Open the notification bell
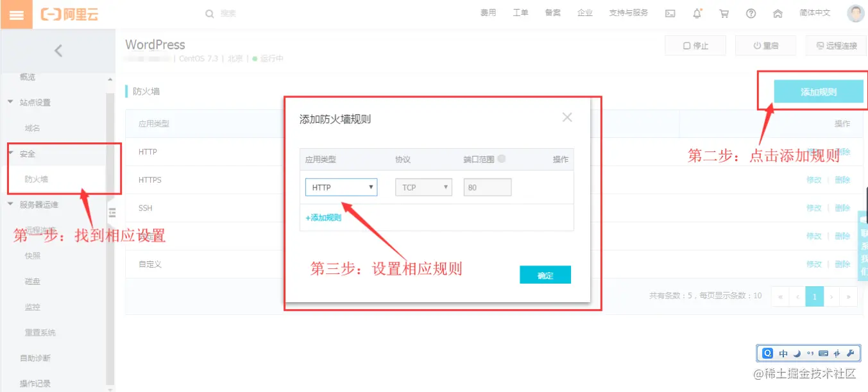Screen dimensions: 868x392 point(697,13)
